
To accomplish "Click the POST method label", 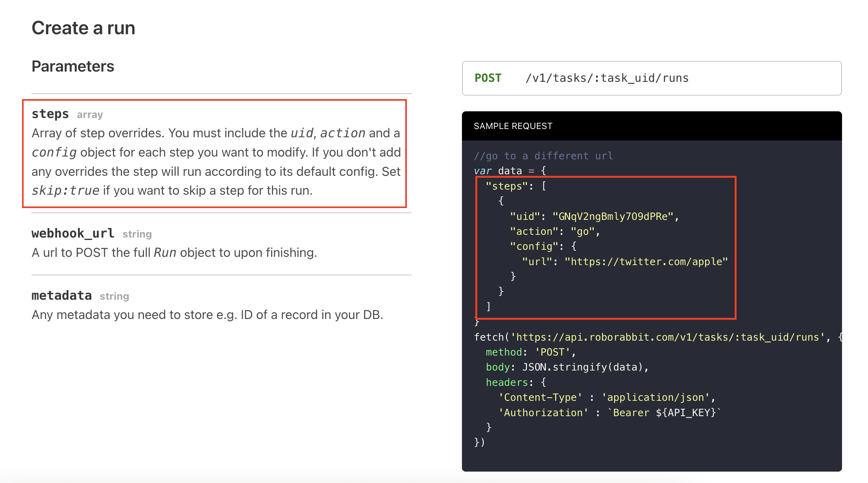I will (488, 78).
